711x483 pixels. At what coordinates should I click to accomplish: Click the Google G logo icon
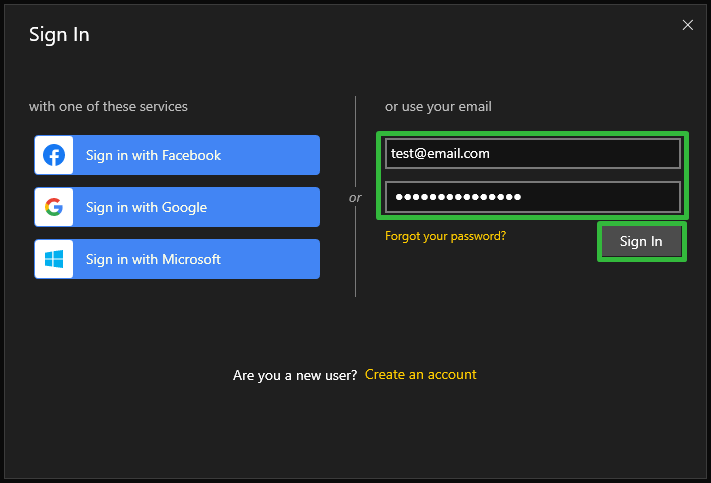click(x=54, y=207)
